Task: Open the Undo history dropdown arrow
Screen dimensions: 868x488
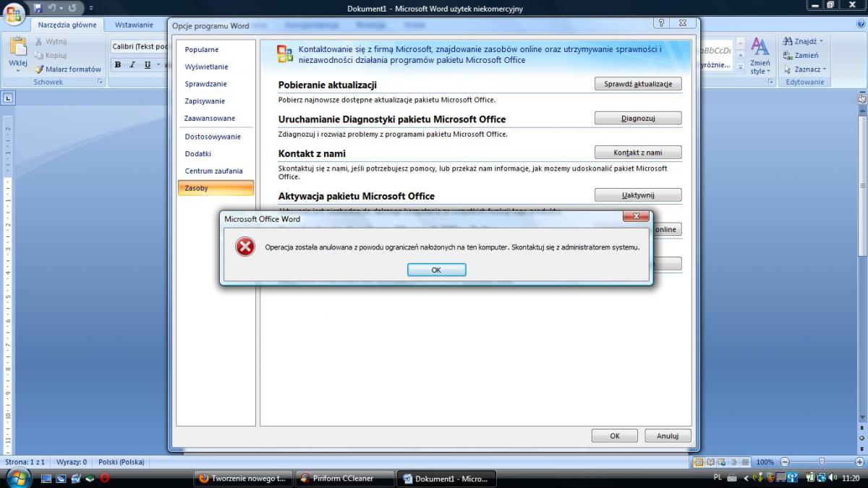Action: point(61,9)
